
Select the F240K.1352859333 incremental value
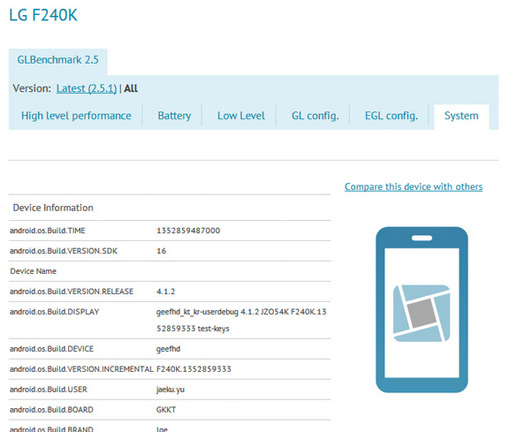click(x=194, y=369)
